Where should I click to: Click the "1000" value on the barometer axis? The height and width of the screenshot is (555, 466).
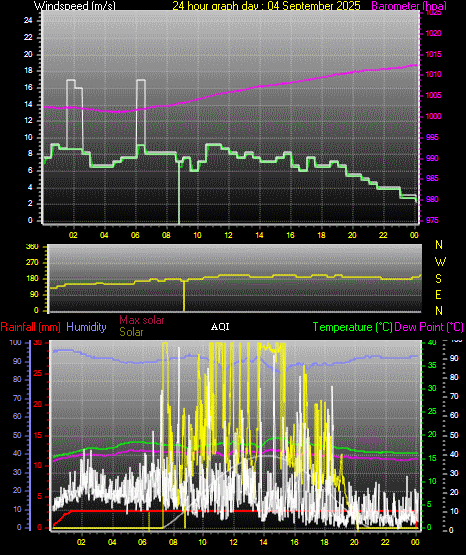pyautogui.click(x=433, y=116)
